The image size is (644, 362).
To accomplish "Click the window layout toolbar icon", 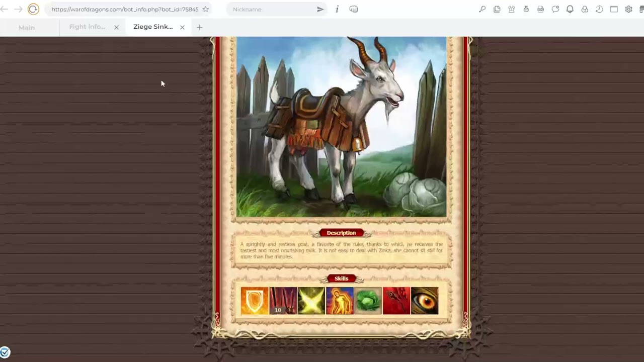I will (614, 9).
